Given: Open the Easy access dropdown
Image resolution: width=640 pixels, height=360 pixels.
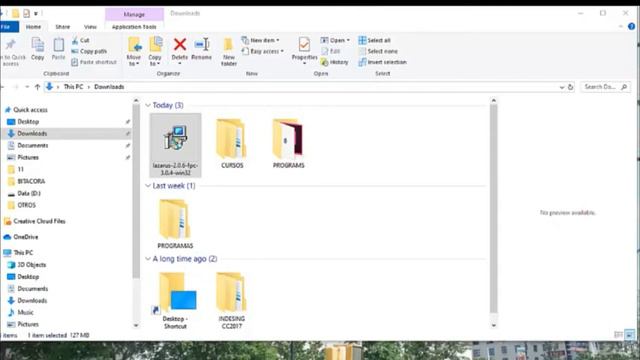Looking at the screenshot, I should click(262, 51).
